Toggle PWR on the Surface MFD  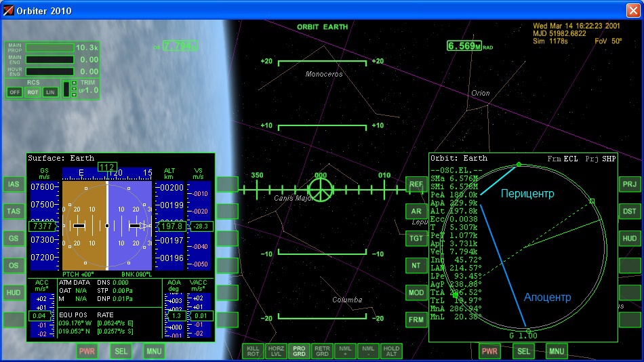87,351
